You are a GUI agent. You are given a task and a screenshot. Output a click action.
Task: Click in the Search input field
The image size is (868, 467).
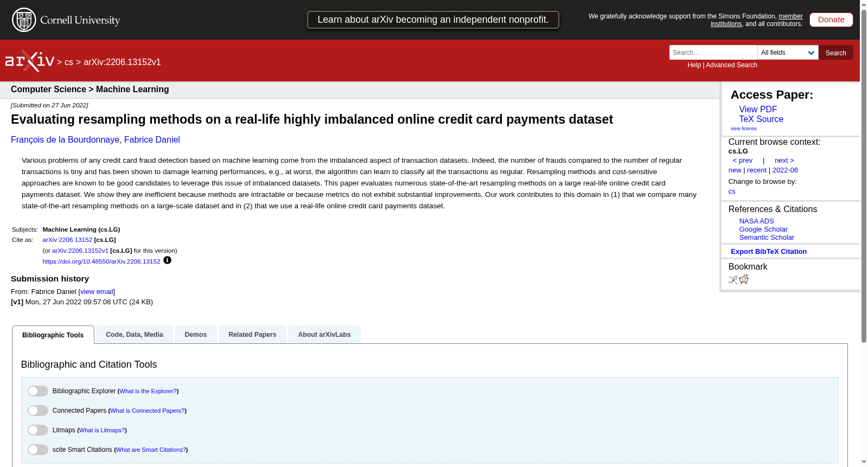(713, 53)
